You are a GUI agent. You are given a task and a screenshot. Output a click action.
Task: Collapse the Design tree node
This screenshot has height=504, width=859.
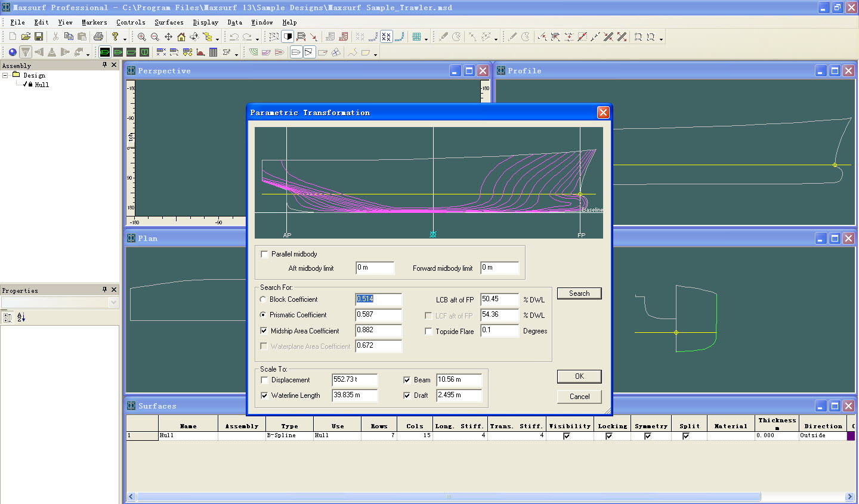(5, 75)
